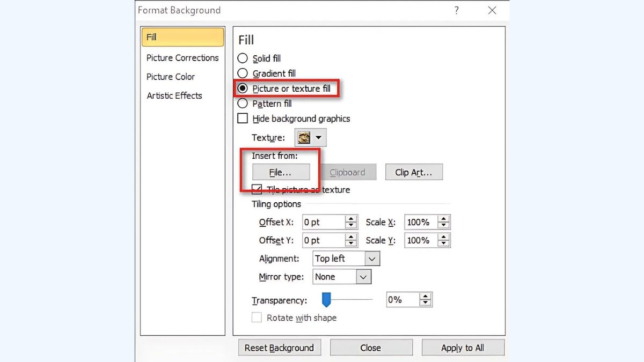Click the File... insert button
Viewport: 644px width, 362px height.
[281, 172]
